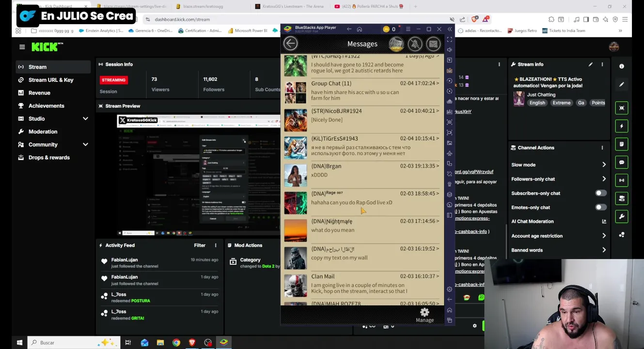Expand Studio sidebar section
The image size is (644, 349).
[85, 119]
